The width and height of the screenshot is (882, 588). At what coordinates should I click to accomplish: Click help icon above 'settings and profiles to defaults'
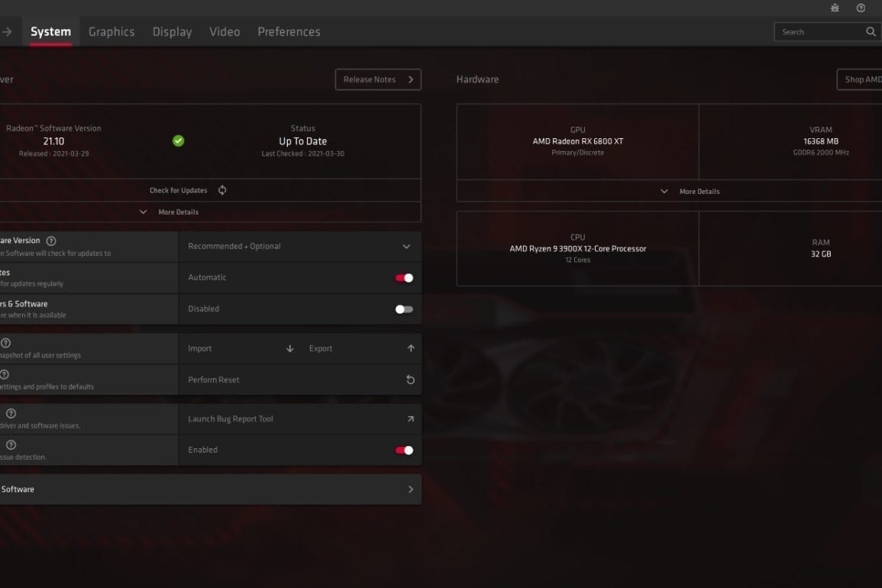(5, 374)
